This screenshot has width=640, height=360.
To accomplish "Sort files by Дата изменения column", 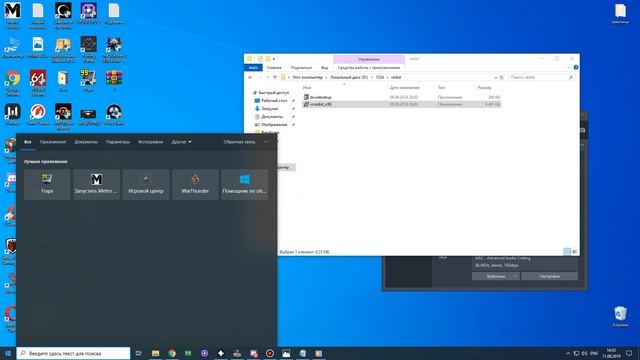I will [x=404, y=88].
